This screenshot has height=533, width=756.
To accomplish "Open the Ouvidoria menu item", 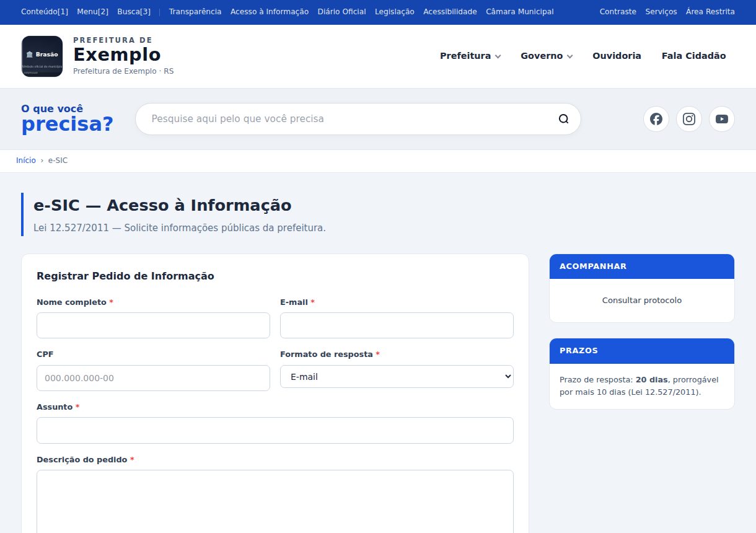I will click(x=617, y=56).
